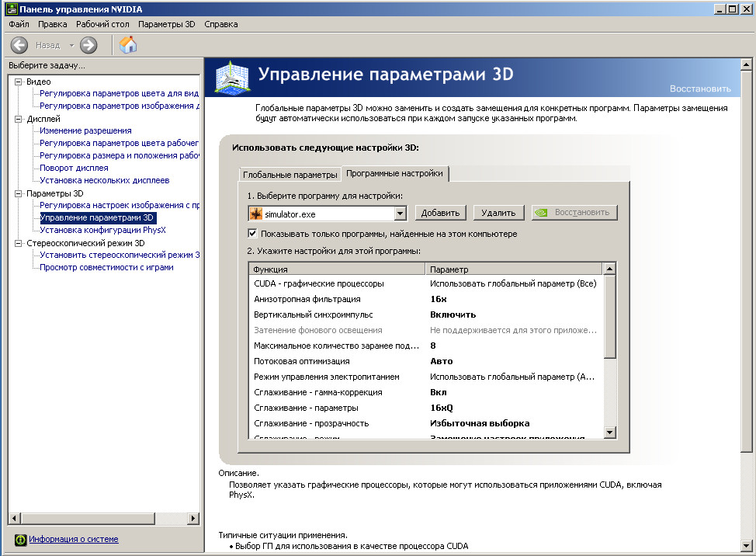Select Сглаживание - параметры row
The width and height of the screenshot is (756, 556).
click(x=425, y=408)
